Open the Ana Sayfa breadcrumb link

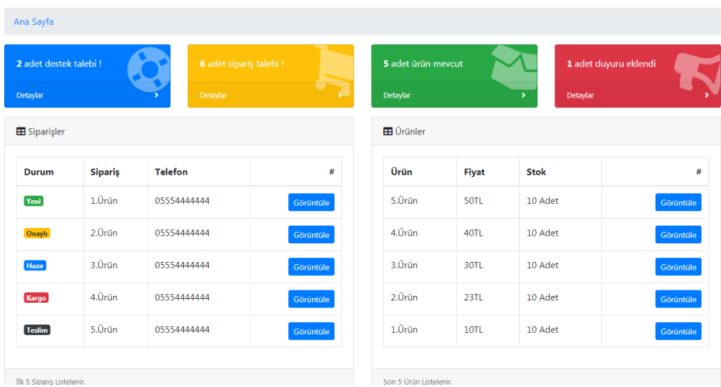pyautogui.click(x=33, y=22)
